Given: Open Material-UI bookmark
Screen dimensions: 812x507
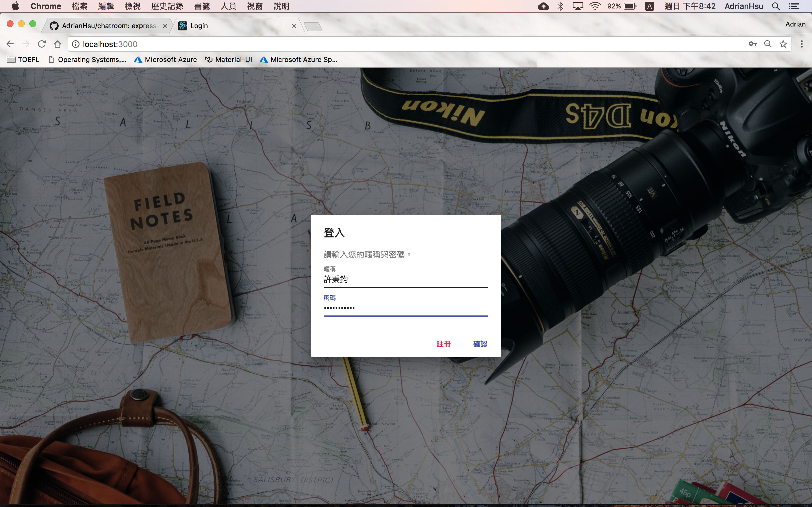Looking at the screenshot, I should click(228, 59).
